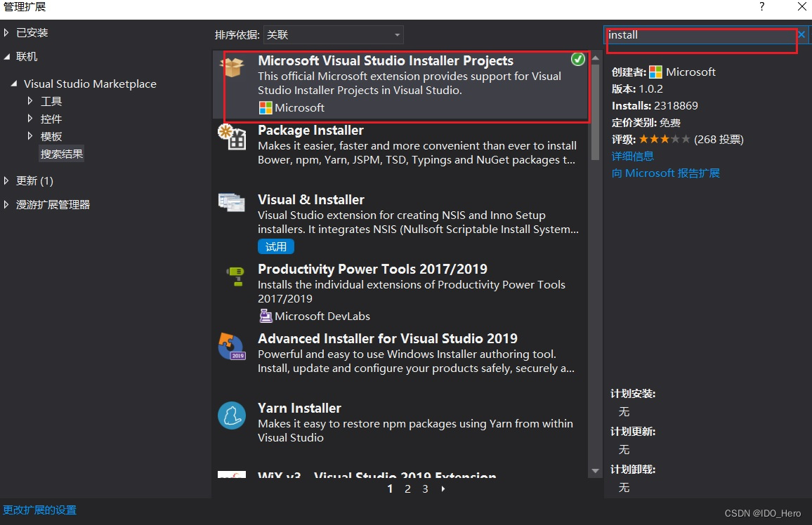Click the green installed checkmark badge

click(x=578, y=60)
